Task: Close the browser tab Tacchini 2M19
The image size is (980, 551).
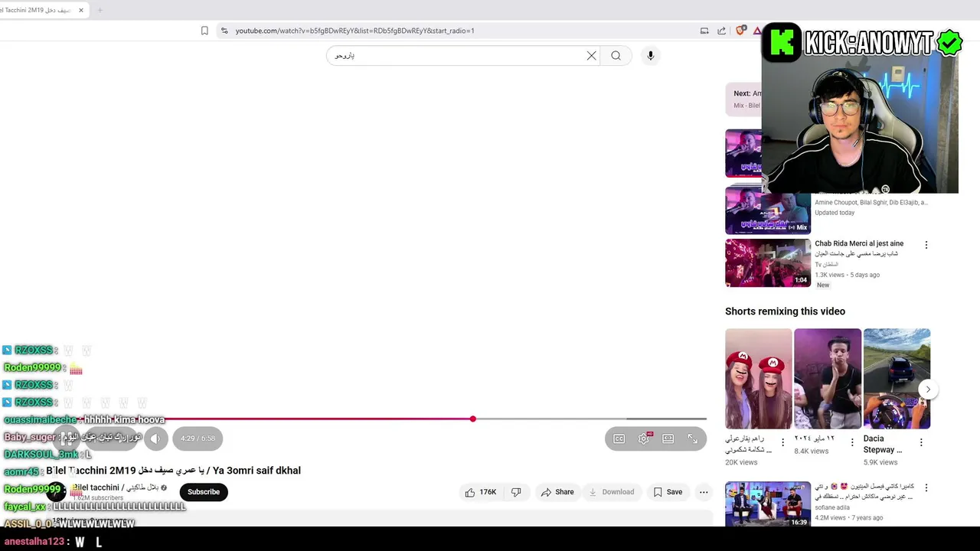Action: click(82, 10)
